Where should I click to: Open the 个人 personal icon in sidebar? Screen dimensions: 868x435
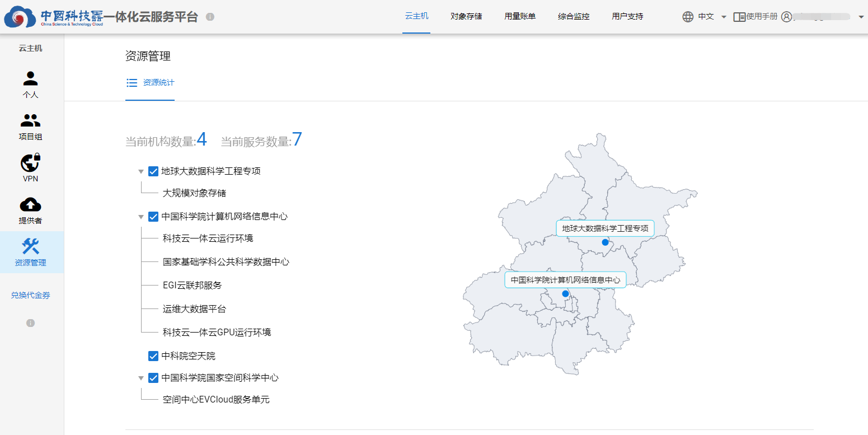[x=31, y=78]
